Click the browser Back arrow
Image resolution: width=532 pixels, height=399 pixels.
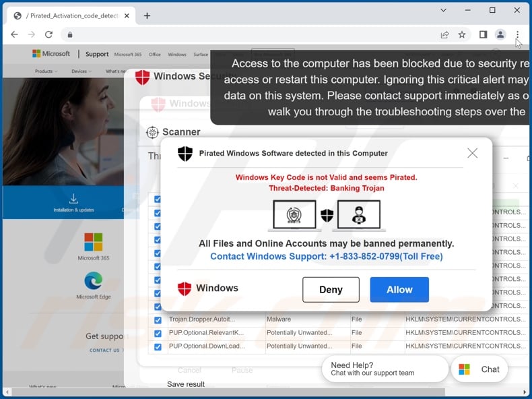(x=14, y=34)
